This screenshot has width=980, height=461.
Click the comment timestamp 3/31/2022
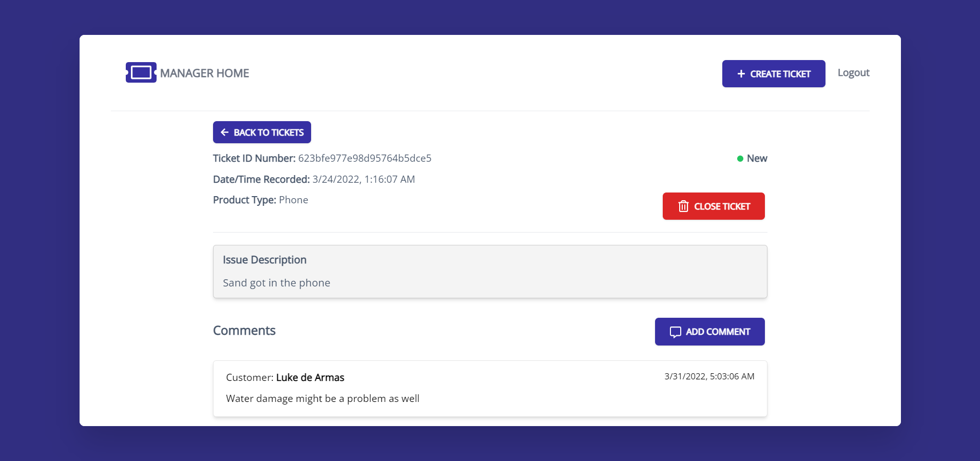[x=709, y=376]
